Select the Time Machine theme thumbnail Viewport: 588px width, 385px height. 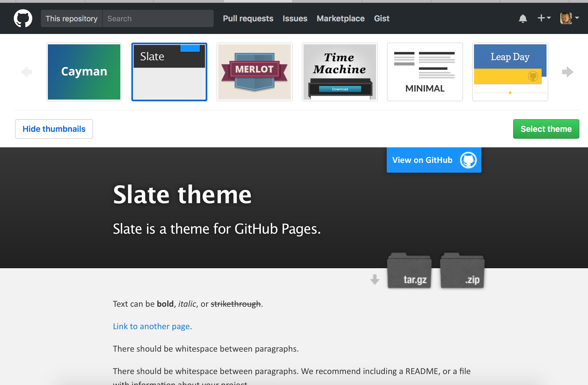[x=340, y=72]
